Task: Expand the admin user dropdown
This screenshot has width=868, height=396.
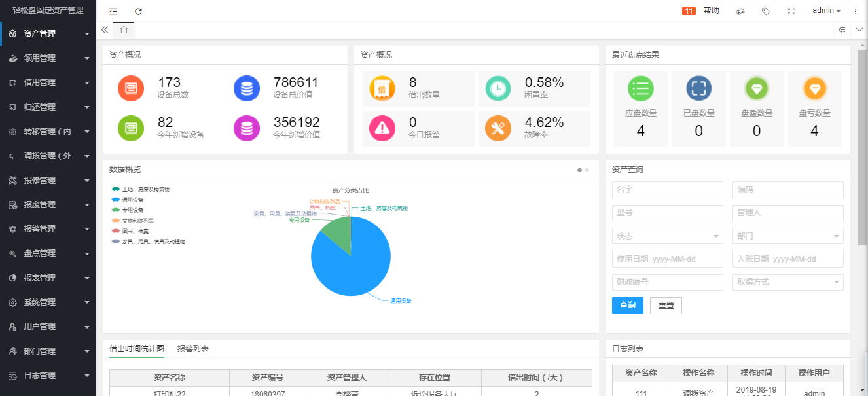Action: tap(826, 11)
